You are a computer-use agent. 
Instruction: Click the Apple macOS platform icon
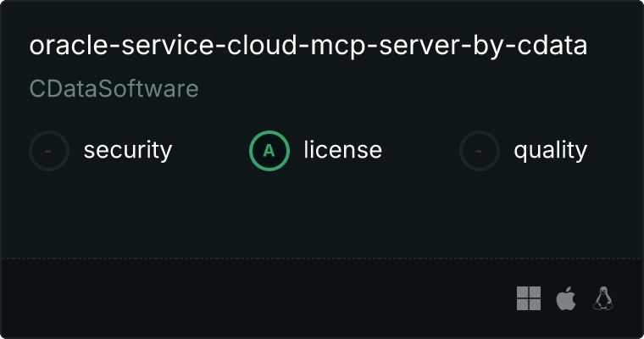point(565,298)
